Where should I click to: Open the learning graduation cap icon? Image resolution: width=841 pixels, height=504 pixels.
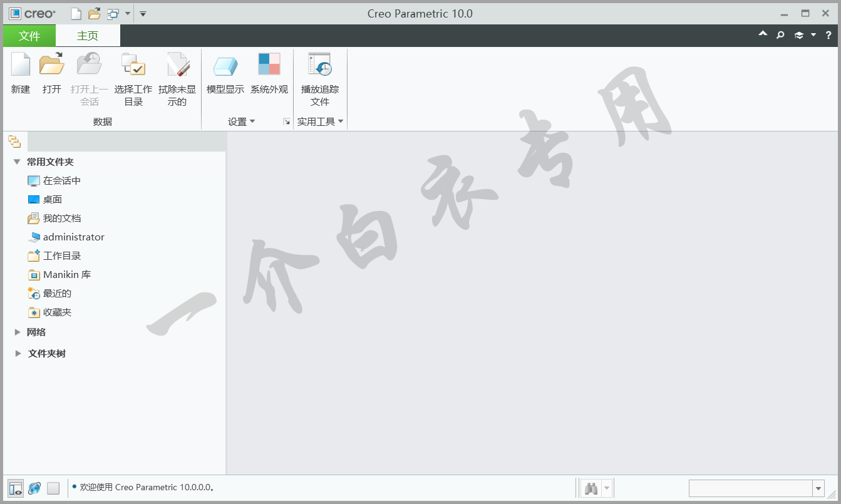coord(798,35)
